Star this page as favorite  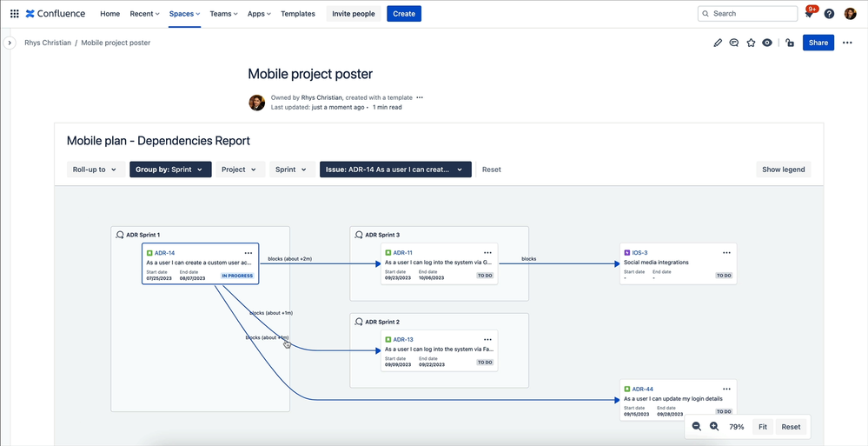pos(751,43)
